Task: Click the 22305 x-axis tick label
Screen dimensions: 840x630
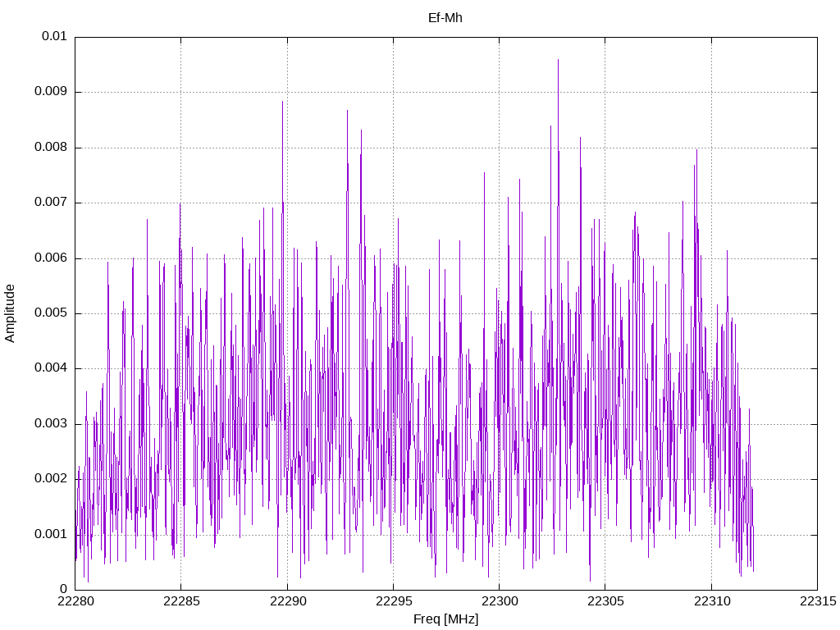Action: (x=605, y=601)
